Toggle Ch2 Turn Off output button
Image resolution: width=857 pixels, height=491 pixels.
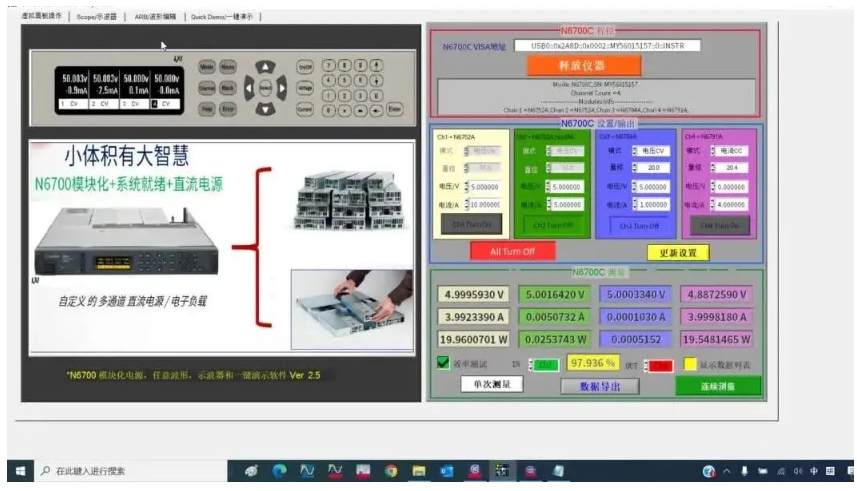click(x=553, y=225)
